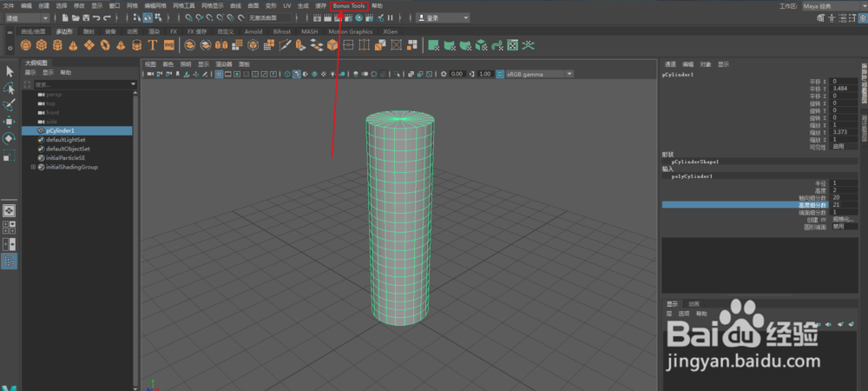
Task: Click the four pane layout button
Action: click(10, 227)
